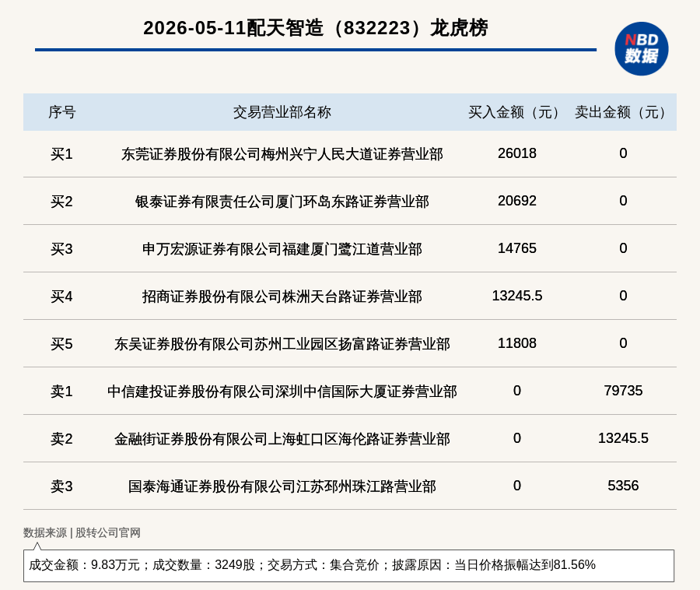This screenshot has height=590, width=700.
Task: Select the 卖1 row label
Action: (x=61, y=392)
